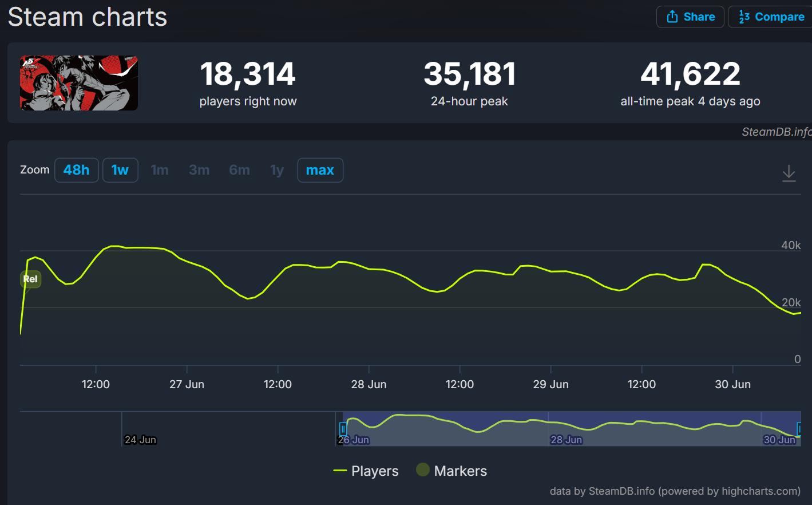
Task: Set zoom to 1w
Action: 120,170
